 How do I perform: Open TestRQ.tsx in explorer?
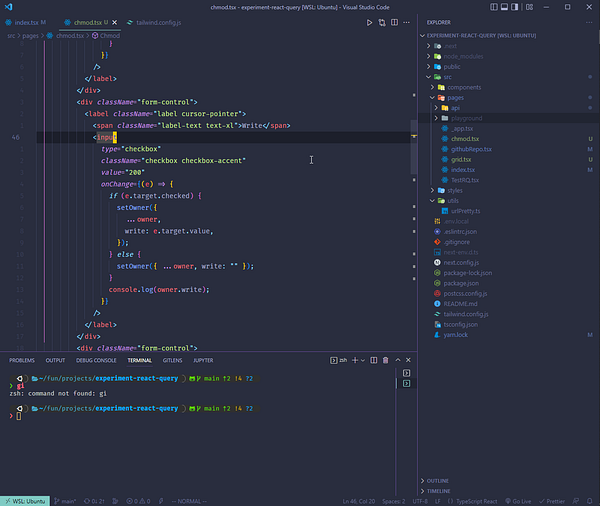click(x=465, y=180)
